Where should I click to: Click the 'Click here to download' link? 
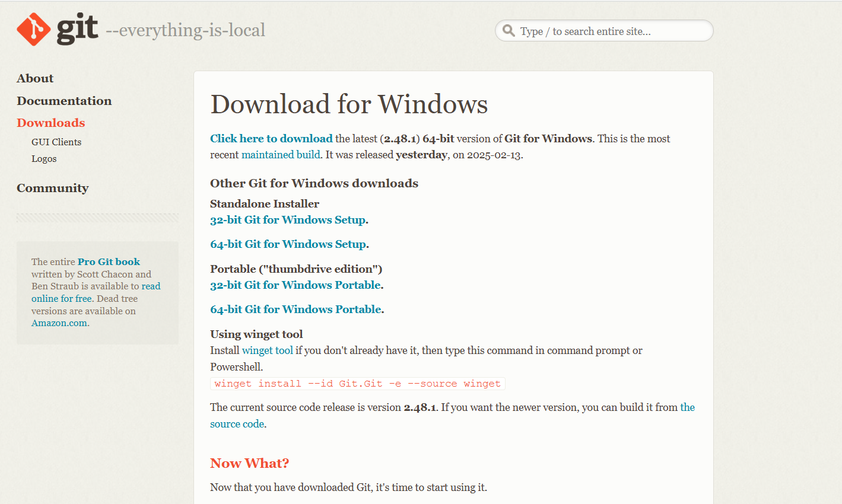click(271, 138)
